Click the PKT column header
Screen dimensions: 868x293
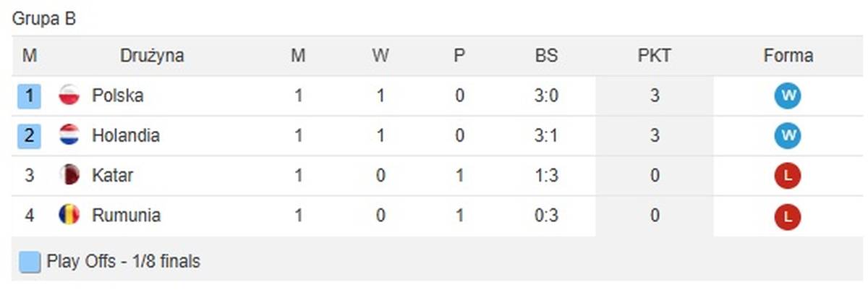click(655, 56)
